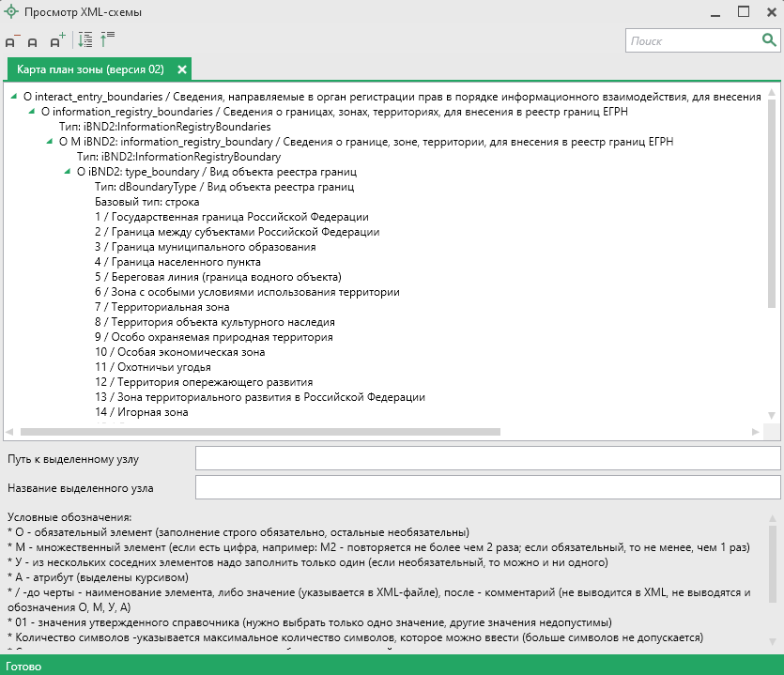Close the Карта план зоны tab
This screenshot has height=675, width=784.
pos(182,69)
